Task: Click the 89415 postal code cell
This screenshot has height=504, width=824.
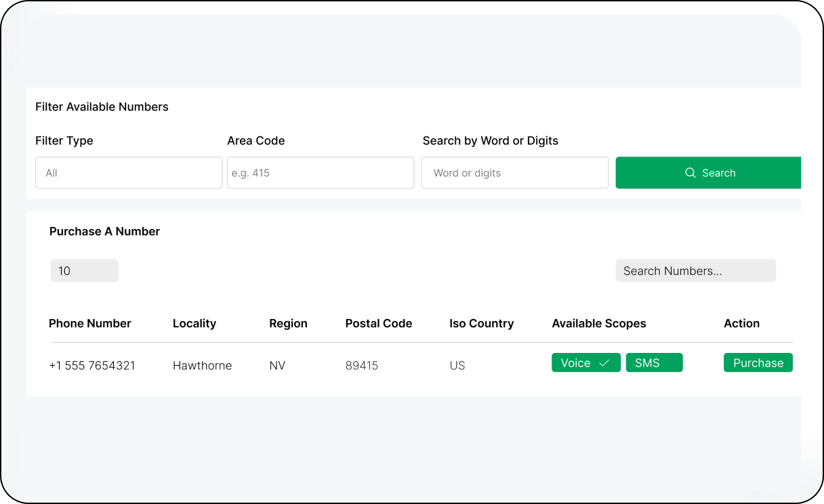Action: (362, 366)
